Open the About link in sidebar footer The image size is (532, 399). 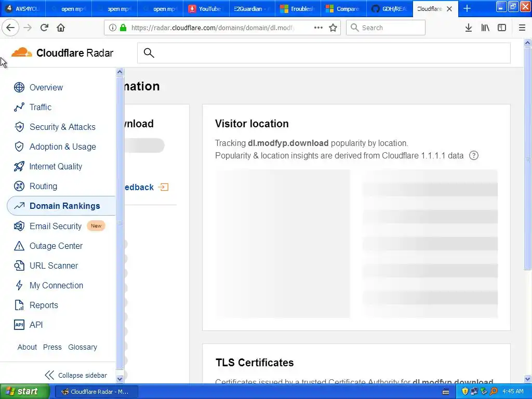click(x=27, y=347)
